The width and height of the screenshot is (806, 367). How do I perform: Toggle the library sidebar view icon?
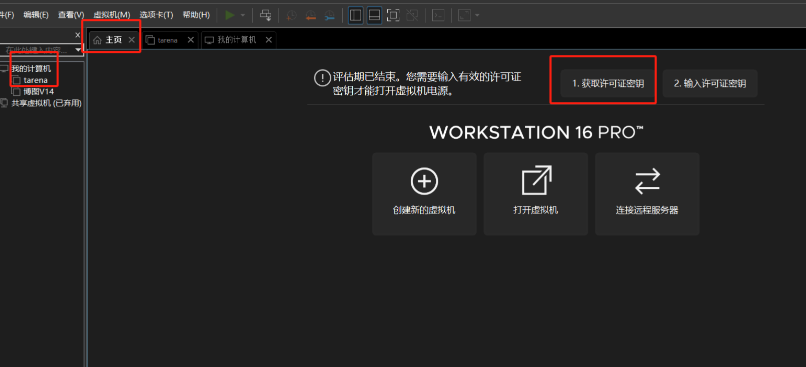(355, 15)
